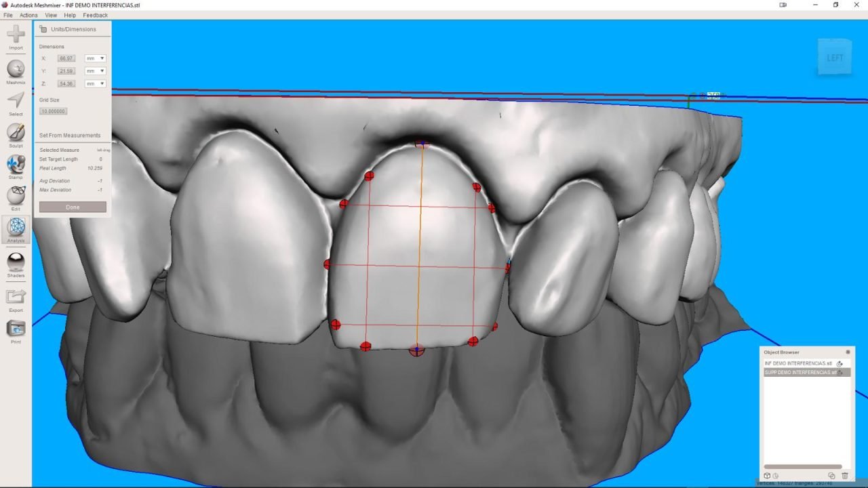Open the X dimension units dropdown

click(x=95, y=58)
